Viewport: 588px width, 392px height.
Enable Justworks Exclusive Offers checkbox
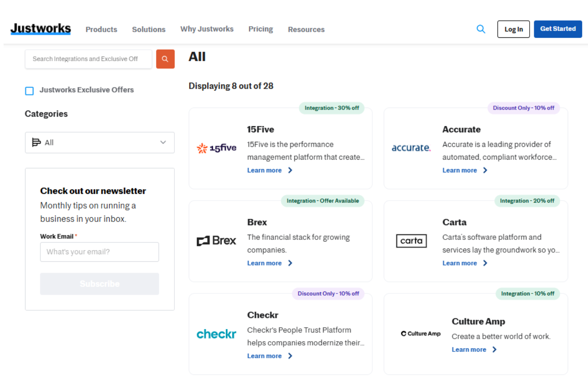[x=29, y=91]
